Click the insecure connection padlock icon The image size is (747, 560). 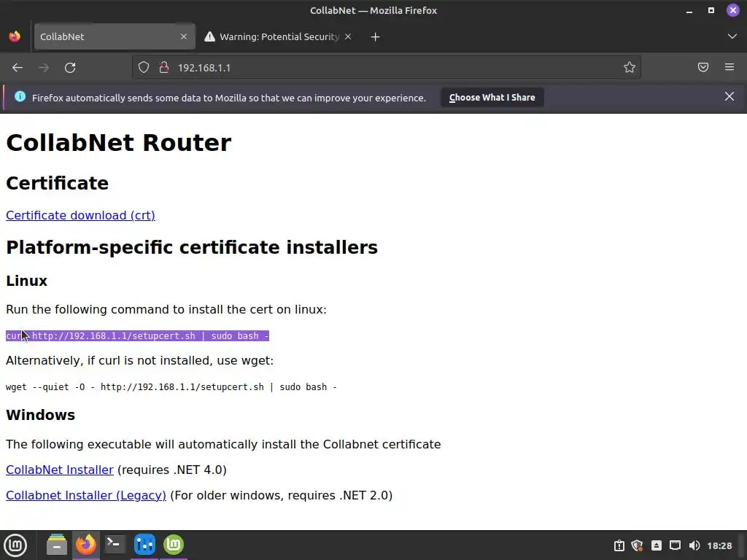point(164,68)
